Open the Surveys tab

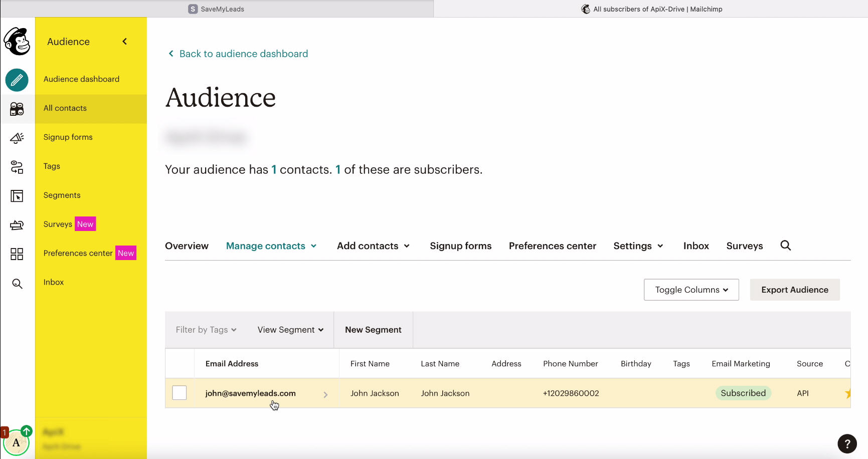(745, 246)
